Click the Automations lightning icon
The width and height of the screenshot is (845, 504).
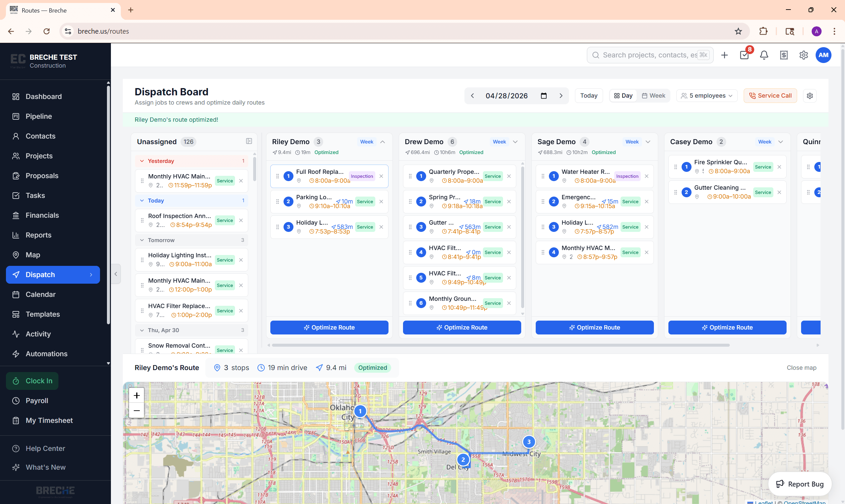[16, 354]
